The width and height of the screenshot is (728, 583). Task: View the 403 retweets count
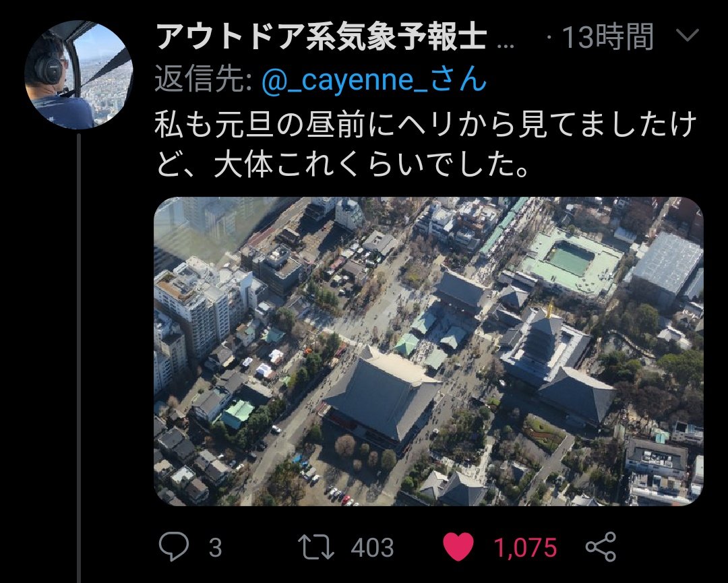click(372, 547)
